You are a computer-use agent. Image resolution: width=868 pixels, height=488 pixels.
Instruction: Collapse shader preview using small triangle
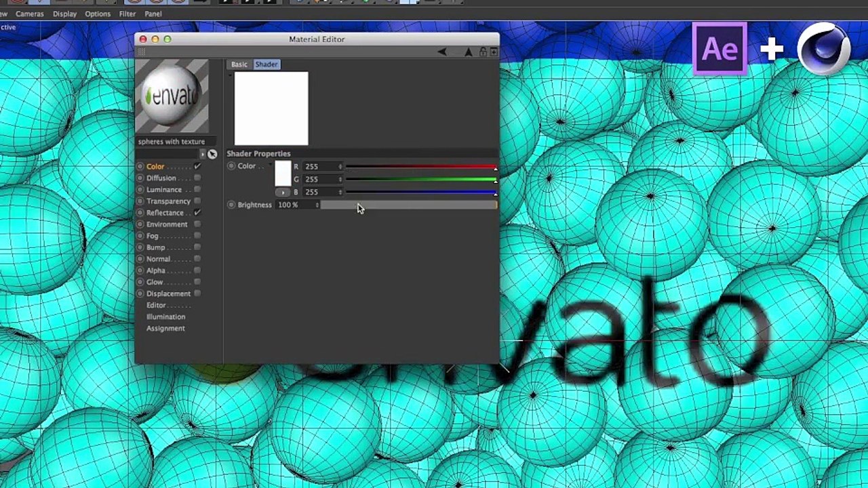[x=231, y=74]
